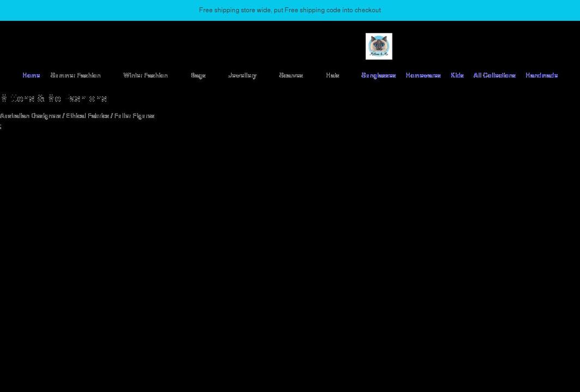Image resolution: width=580 pixels, height=392 pixels.
Task: Choose Homewares from the navigation
Action: (x=423, y=75)
